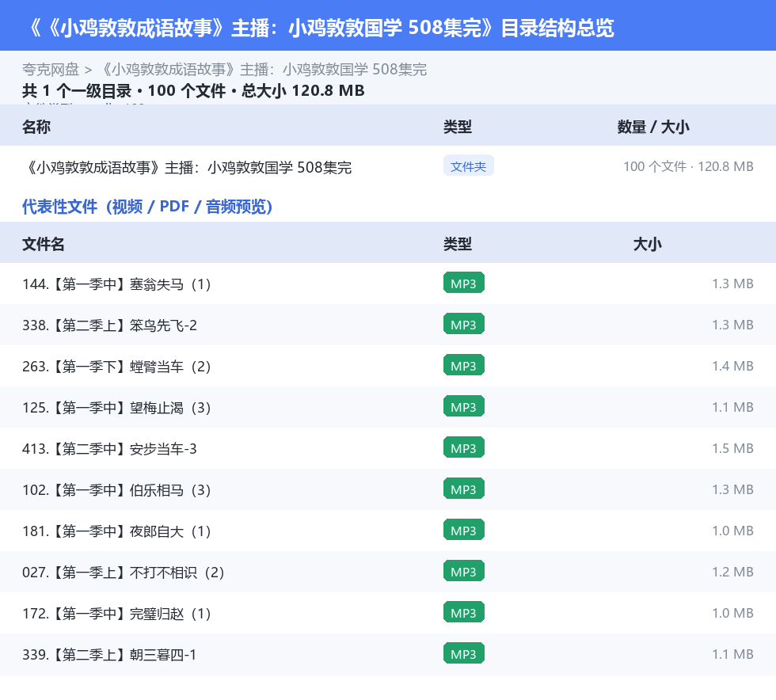The height and width of the screenshot is (700, 776).
Task: Click MP3 badge for 朝三暮四-1
Action: (x=464, y=653)
